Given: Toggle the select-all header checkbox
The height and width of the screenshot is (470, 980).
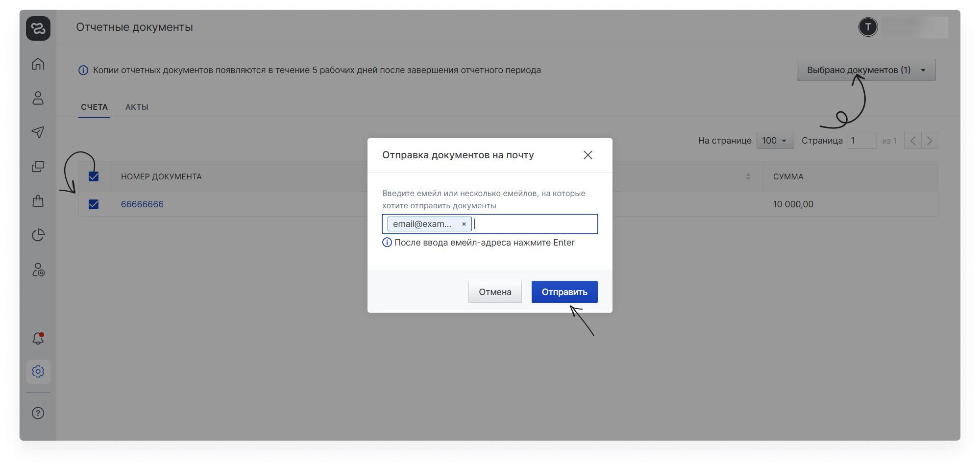Looking at the screenshot, I should pyautogui.click(x=94, y=176).
